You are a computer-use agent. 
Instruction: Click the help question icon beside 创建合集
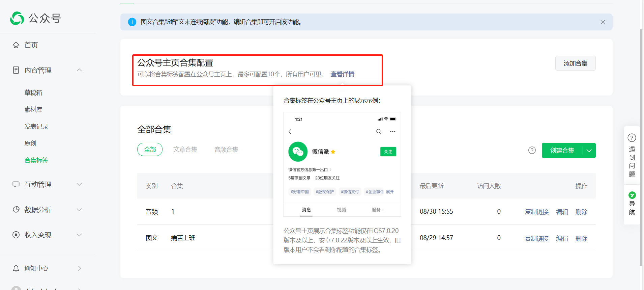532,150
